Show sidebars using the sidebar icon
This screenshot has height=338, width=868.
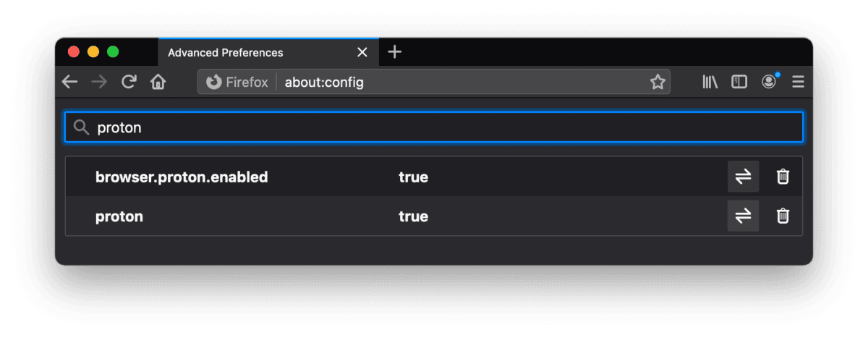click(x=739, y=82)
